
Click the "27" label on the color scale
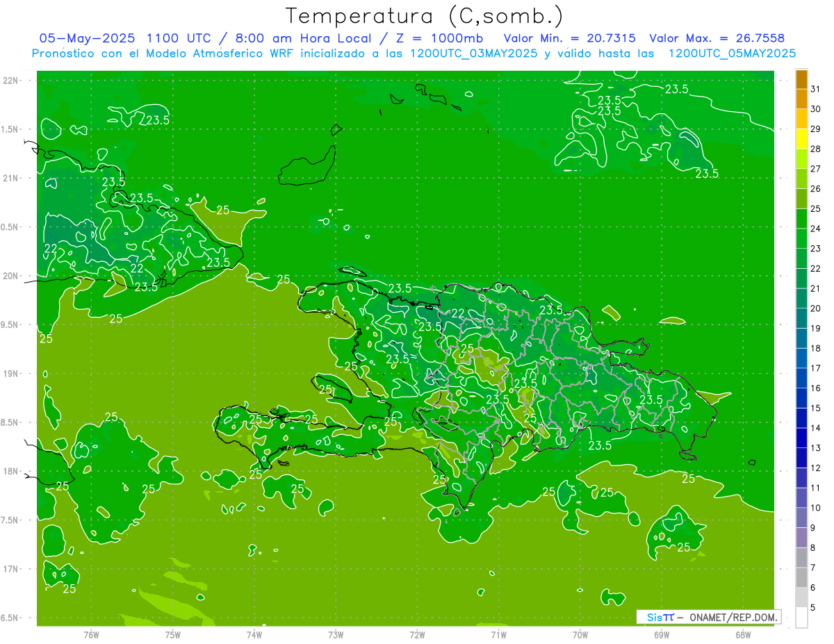(815, 169)
